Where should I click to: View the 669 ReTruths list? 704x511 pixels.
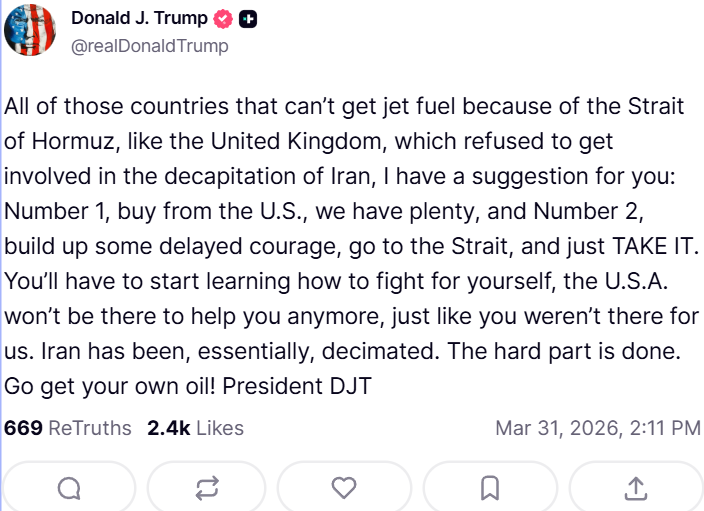(x=68, y=428)
